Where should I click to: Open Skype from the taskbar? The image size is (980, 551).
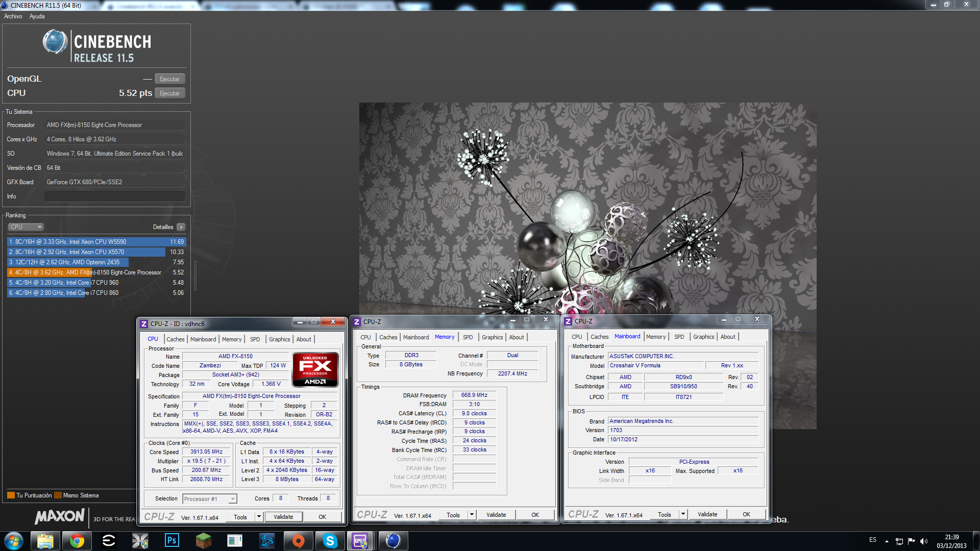coord(330,541)
